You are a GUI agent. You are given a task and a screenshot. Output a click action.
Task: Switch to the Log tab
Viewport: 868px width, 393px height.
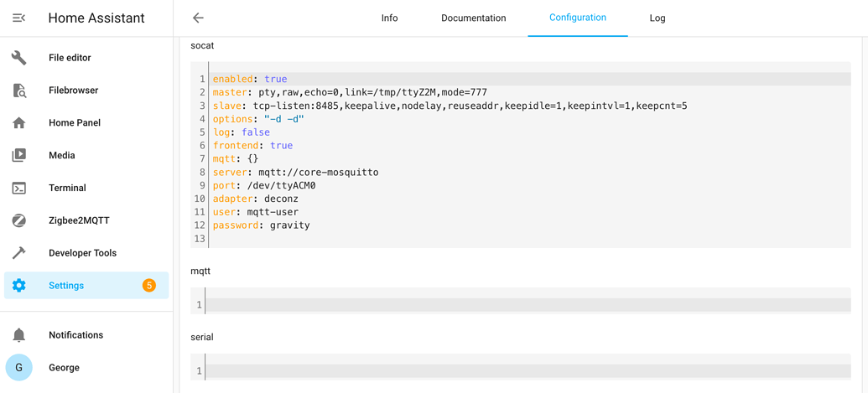point(657,18)
